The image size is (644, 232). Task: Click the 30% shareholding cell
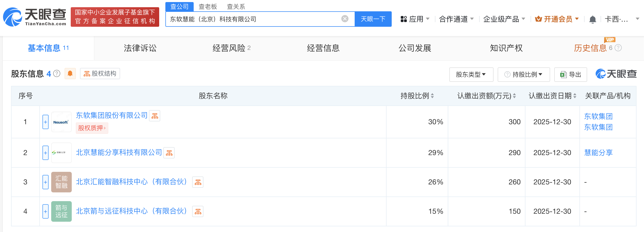coord(417,122)
